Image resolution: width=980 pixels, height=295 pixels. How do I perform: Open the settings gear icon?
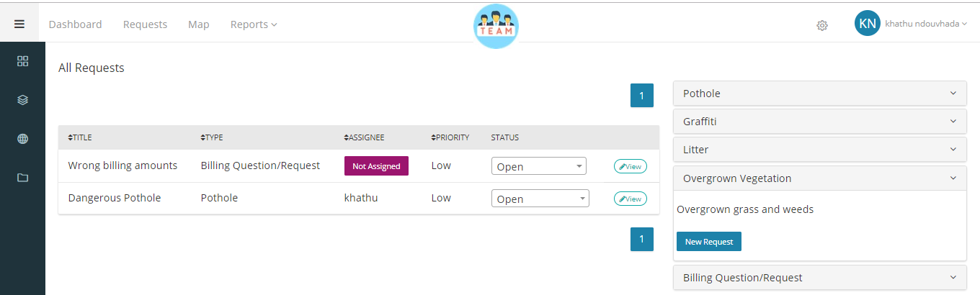click(822, 25)
